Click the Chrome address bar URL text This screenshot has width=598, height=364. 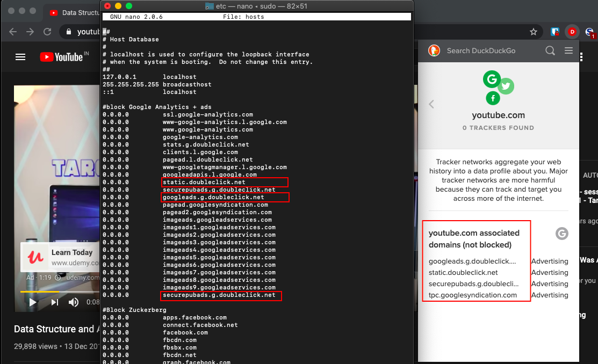[89, 32]
